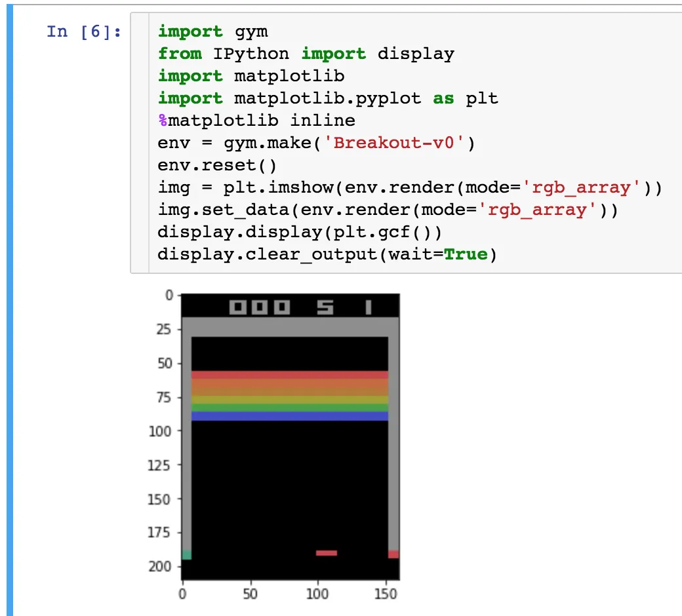Click the 'env.reset()' line
The image size is (682, 616).
point(217,165)
